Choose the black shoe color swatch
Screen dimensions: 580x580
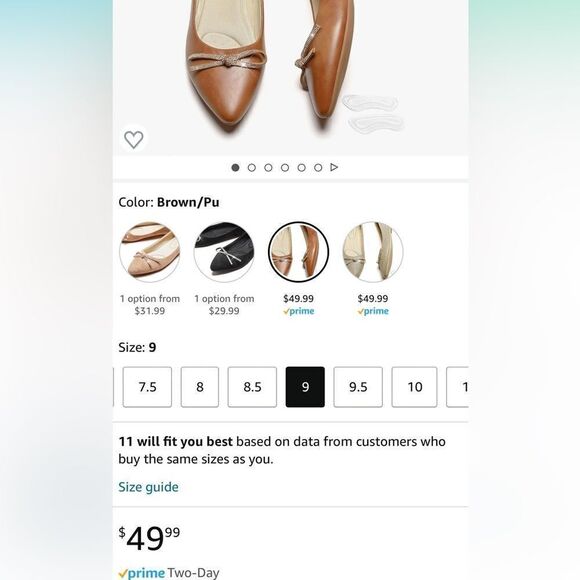[x=224, y=252]
